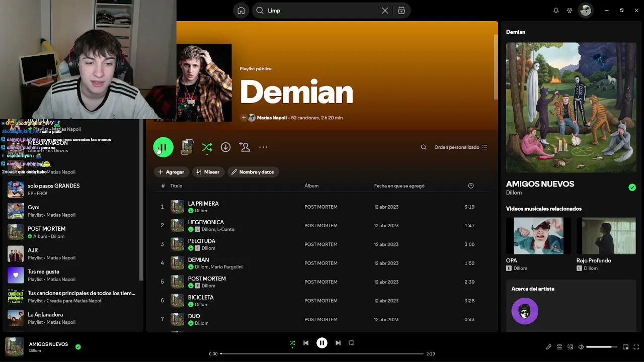Click the Mixear button
Image resolution: width=644 pixels, height=362 pixels.
click(208, 172)
